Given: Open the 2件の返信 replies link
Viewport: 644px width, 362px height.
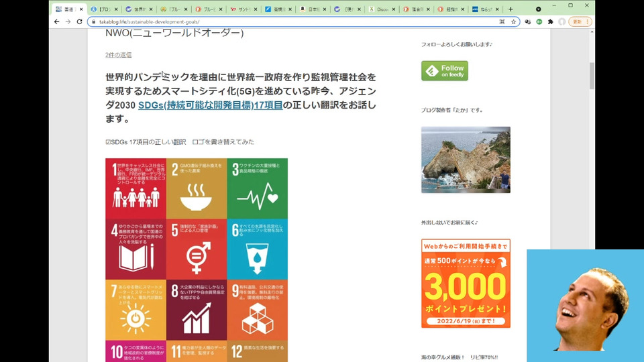Looking at the screenshot, I should tap(118, 54).
